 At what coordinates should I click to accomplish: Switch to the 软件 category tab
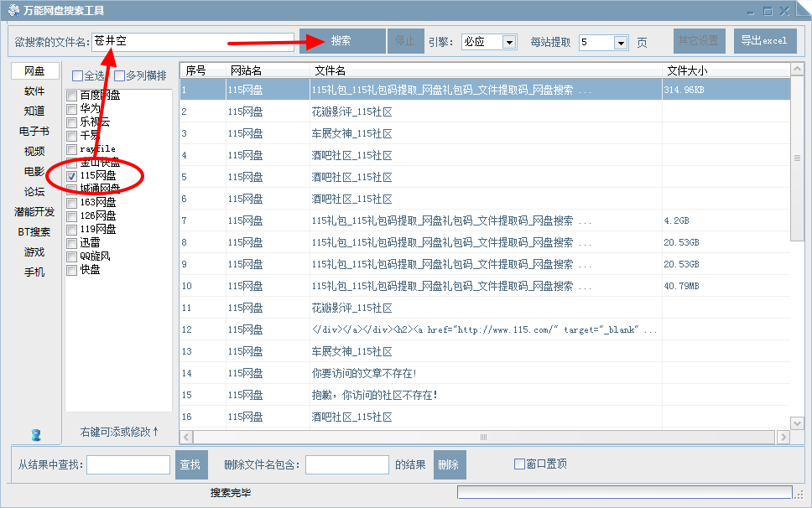click(34, 91)
